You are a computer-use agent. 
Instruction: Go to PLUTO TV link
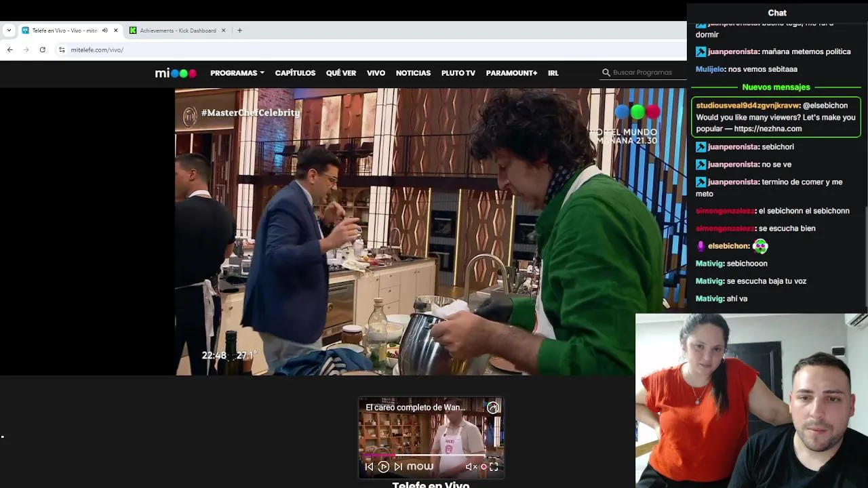pyautogui.click(x=458, y=73)
